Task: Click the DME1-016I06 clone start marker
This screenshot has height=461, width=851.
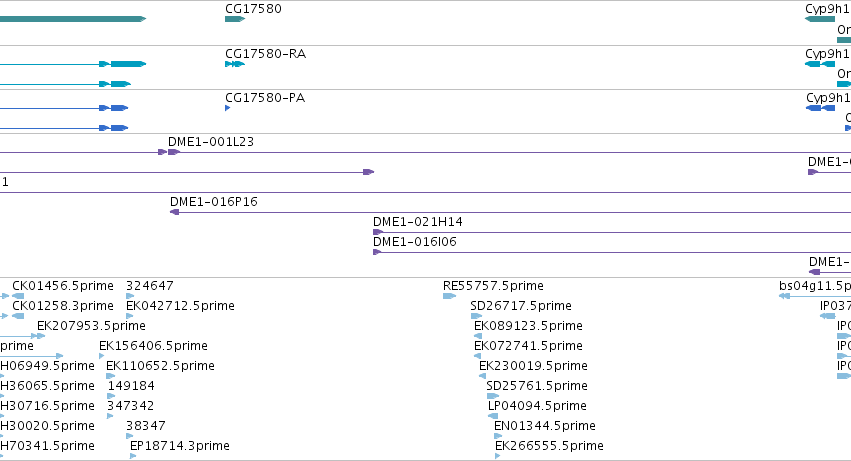Action: tap(377, 252)
